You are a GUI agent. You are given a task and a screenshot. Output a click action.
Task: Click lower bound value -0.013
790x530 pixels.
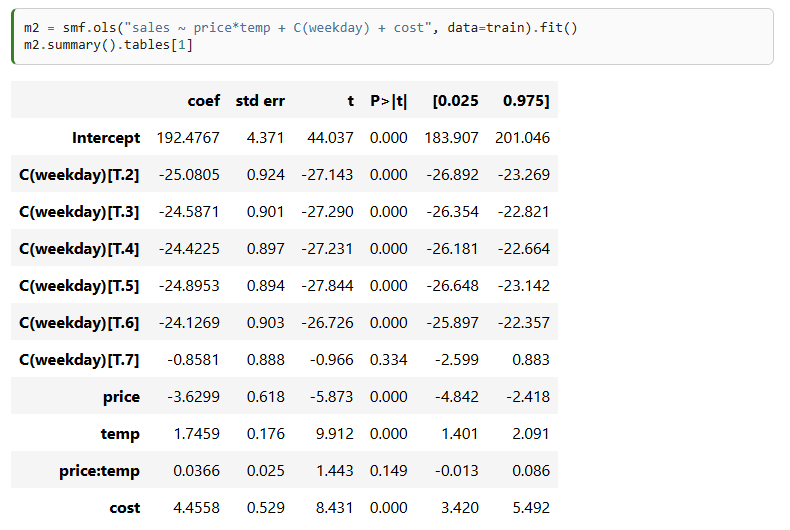pos(456,471)
